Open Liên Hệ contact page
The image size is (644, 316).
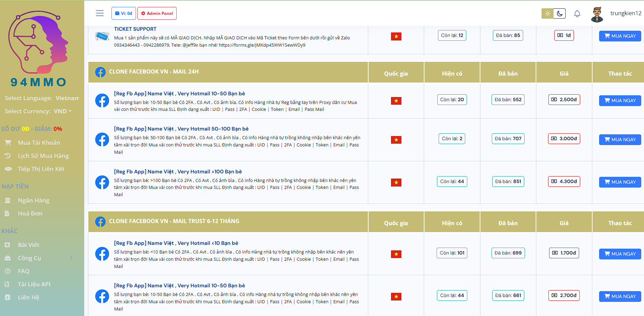pyautogui.click(x=29, y=297)
